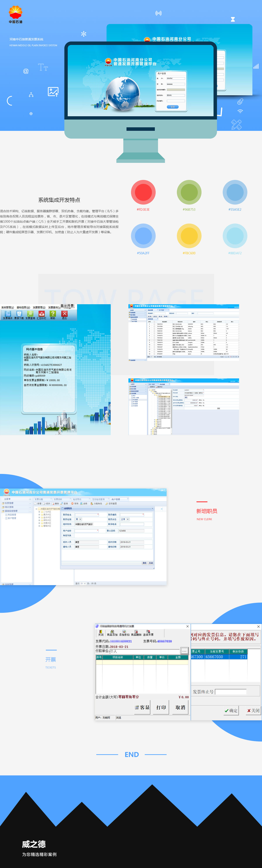Close the 新增职员 dialog with X
Viewport: 262px width, 868px height.
click(x=152, y=508)
